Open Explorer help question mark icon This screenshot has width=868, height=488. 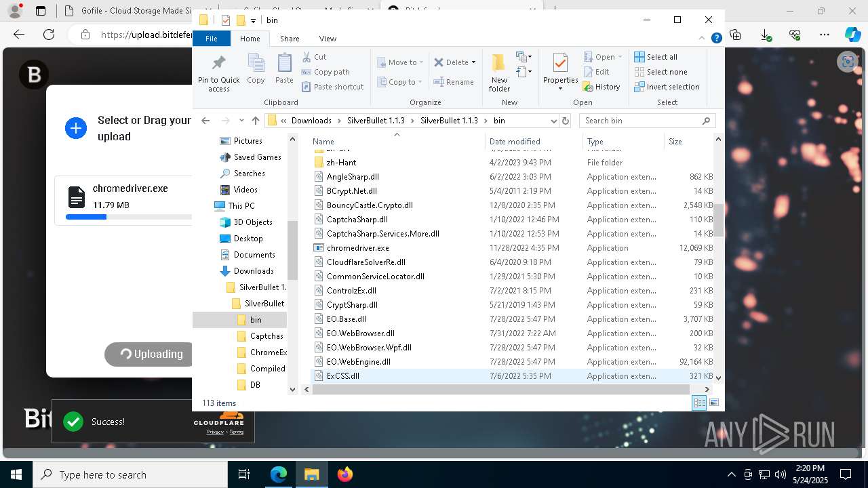pos(716,39)
